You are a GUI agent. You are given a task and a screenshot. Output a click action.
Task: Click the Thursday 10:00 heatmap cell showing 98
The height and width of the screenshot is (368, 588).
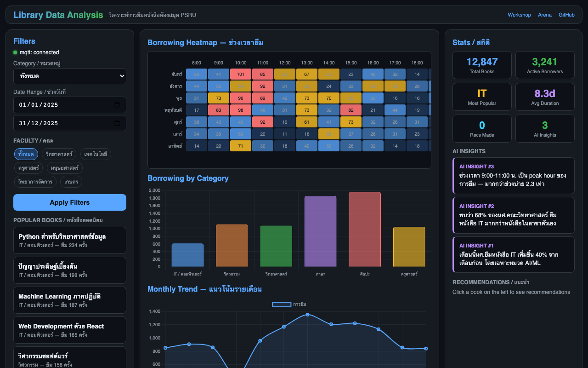[241, 110]
